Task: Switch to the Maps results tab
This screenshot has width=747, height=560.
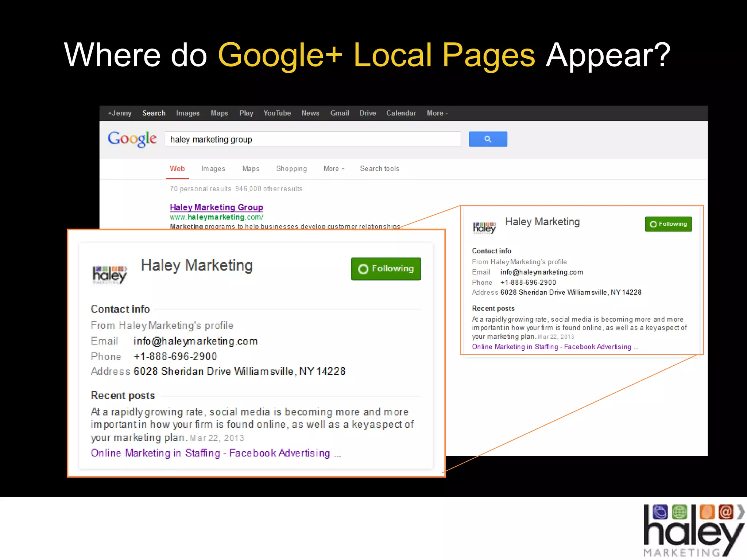Action: [251, 168]
